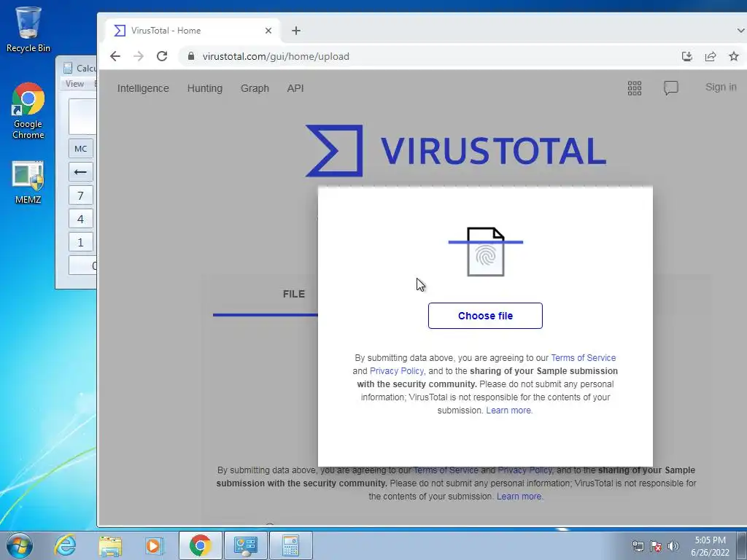Click the volume speaker tray icon

coord(673,546)
